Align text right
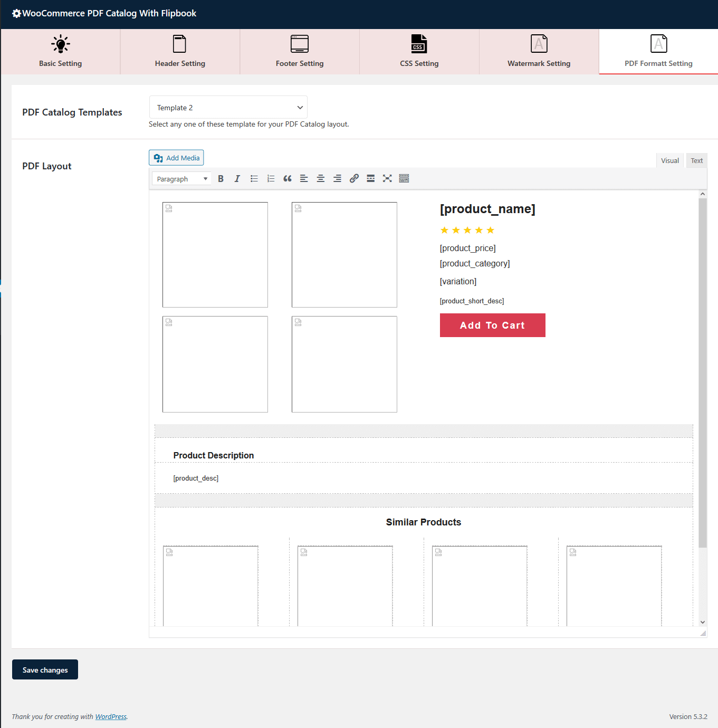The width and height of the screenshot is (718, 728). point(337,179)
